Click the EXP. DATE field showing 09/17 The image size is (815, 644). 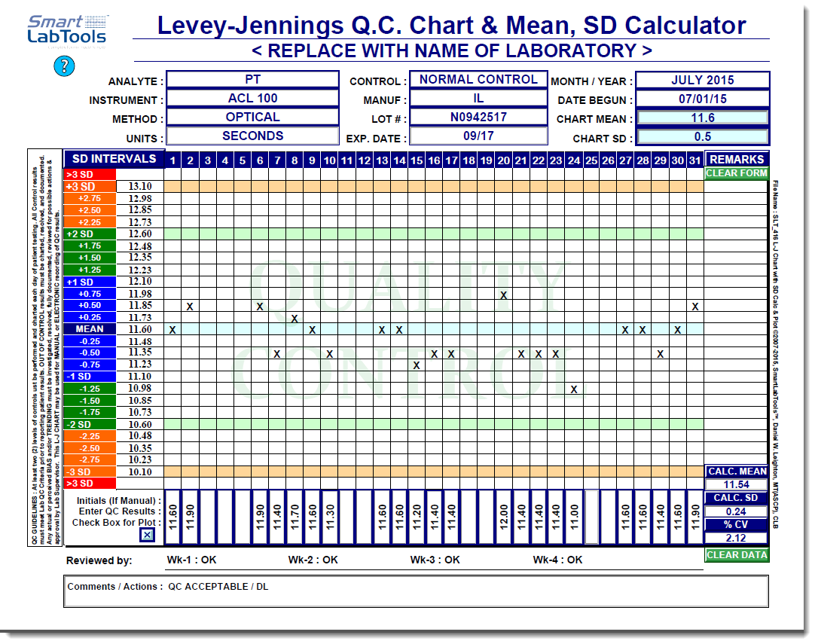click(x=478, y=136)
